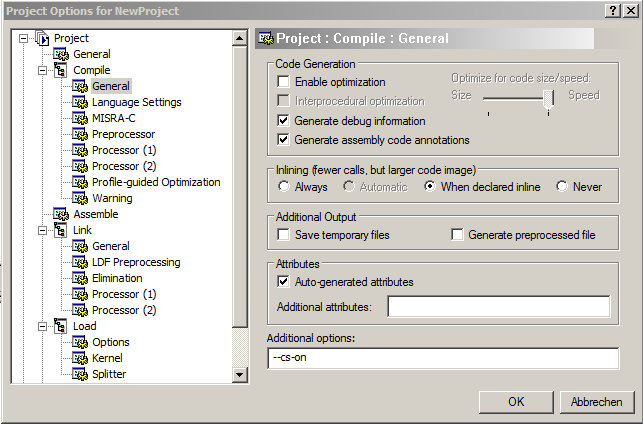Select Preprocessor in the tree
Screen dimensions: 643x424
(123, 134)
